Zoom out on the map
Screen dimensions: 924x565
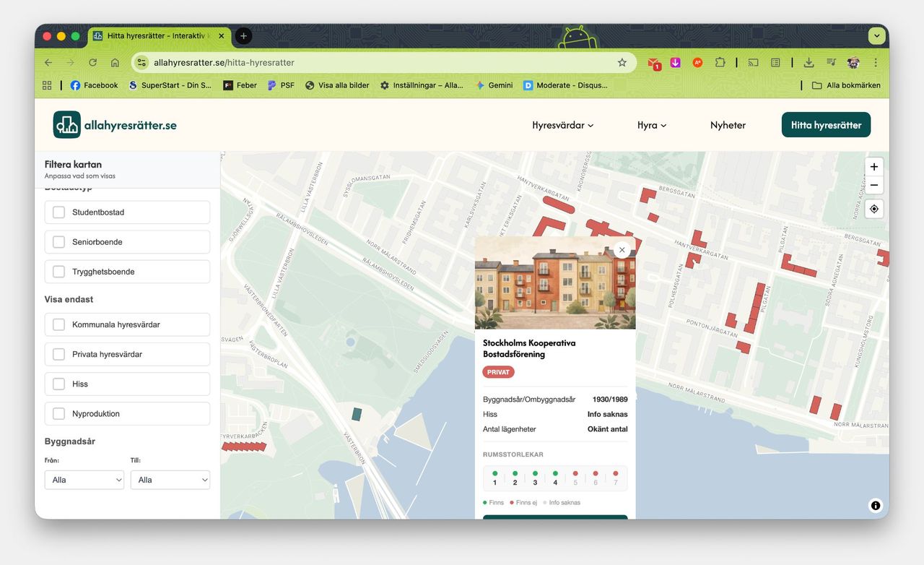coord(873,186)
